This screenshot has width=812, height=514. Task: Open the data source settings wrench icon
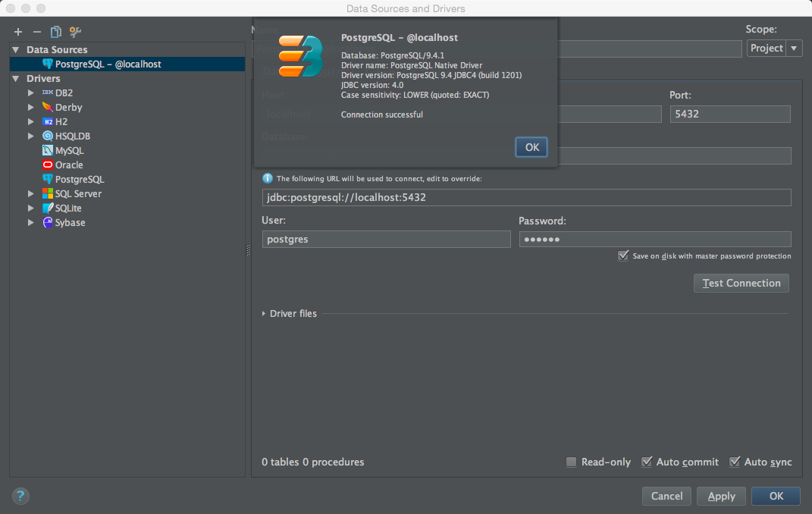point(76,32)
